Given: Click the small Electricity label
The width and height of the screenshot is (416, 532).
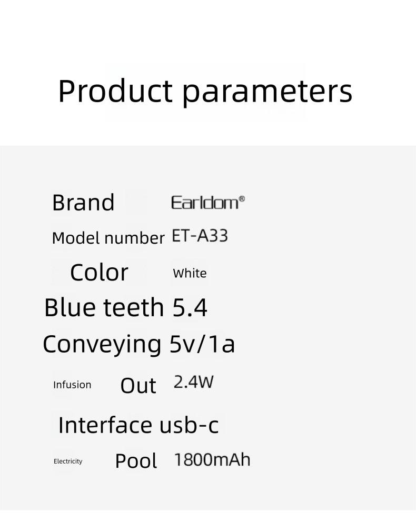Looking at the screenshot, I should 68,461.
